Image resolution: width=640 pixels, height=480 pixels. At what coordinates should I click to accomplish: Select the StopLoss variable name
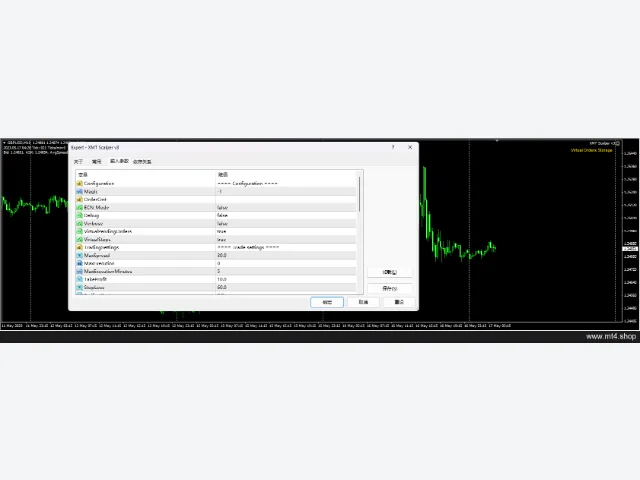(x=94, y=287)
